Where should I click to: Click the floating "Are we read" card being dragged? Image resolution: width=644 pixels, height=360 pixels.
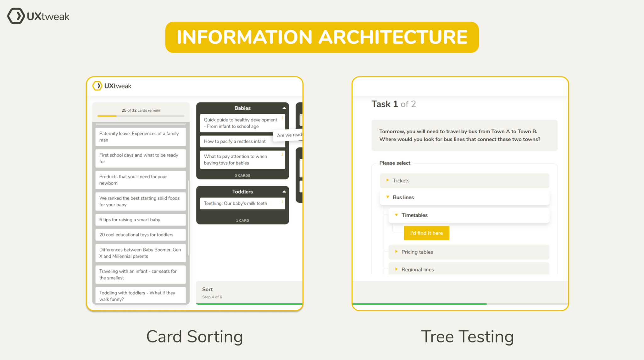click(288, 135)
